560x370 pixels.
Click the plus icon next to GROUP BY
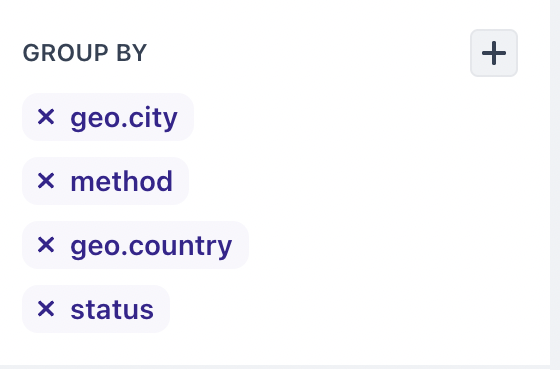(494, 53)
